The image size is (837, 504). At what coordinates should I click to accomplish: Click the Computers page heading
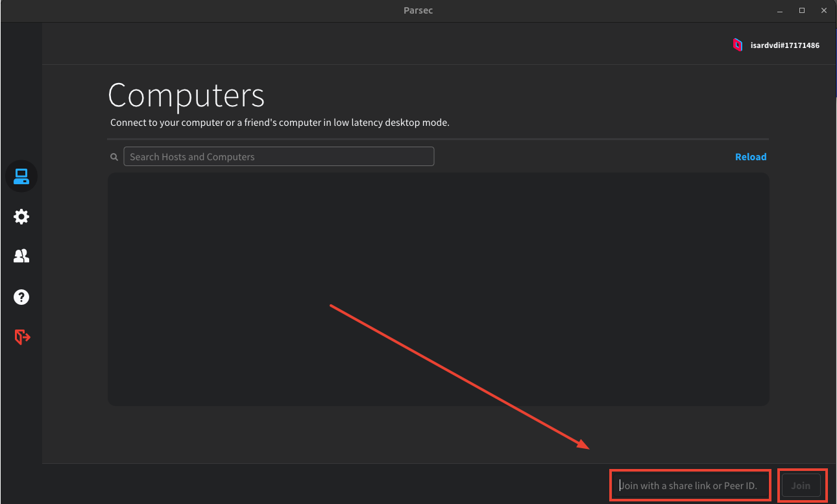[x=186, y=95]
